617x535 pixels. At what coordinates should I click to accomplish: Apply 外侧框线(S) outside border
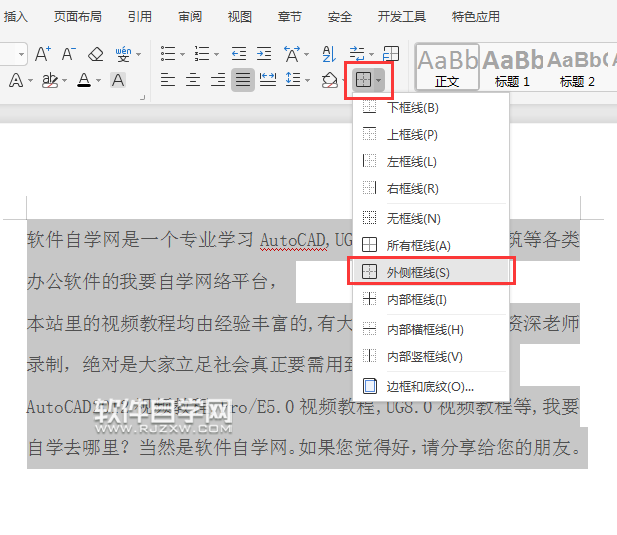pyautogui.click(x=431, y=272)
